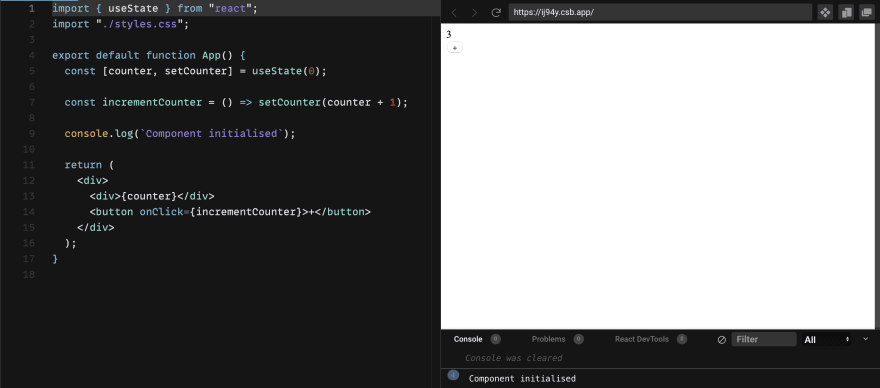Click the counter value 3 in preview

[449, 35]
